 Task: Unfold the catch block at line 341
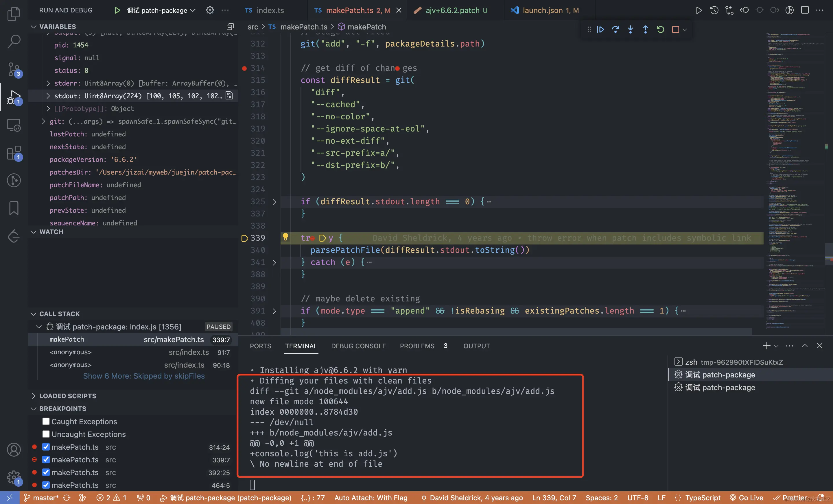click(274, 262)
